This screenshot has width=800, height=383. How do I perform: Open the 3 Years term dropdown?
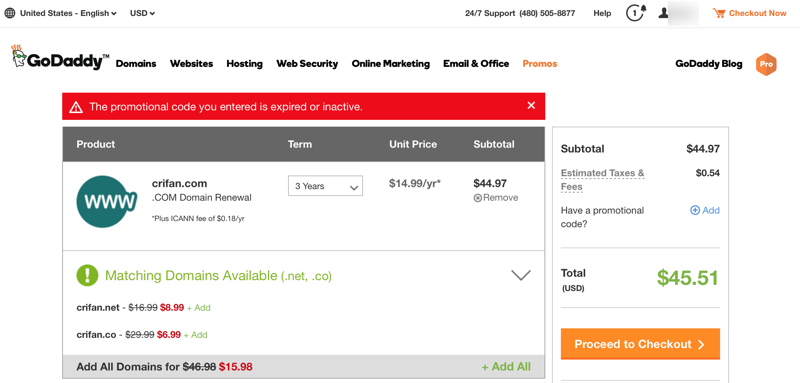[x=326, y=186]
